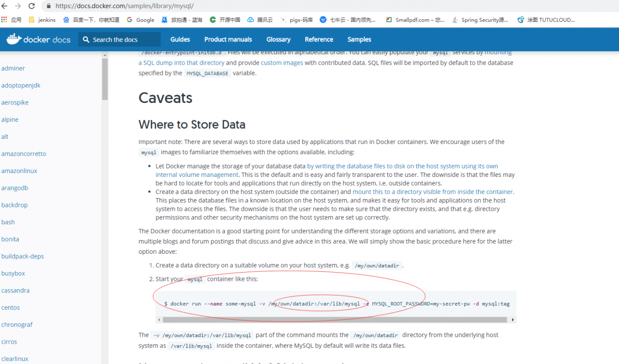Open adminer in the sidebar

[13, 68]
